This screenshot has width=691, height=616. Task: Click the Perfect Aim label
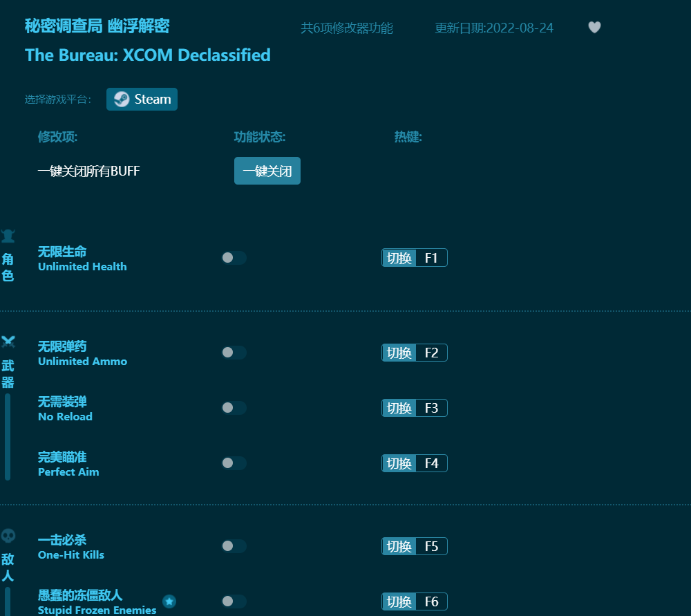click(68, 472)
